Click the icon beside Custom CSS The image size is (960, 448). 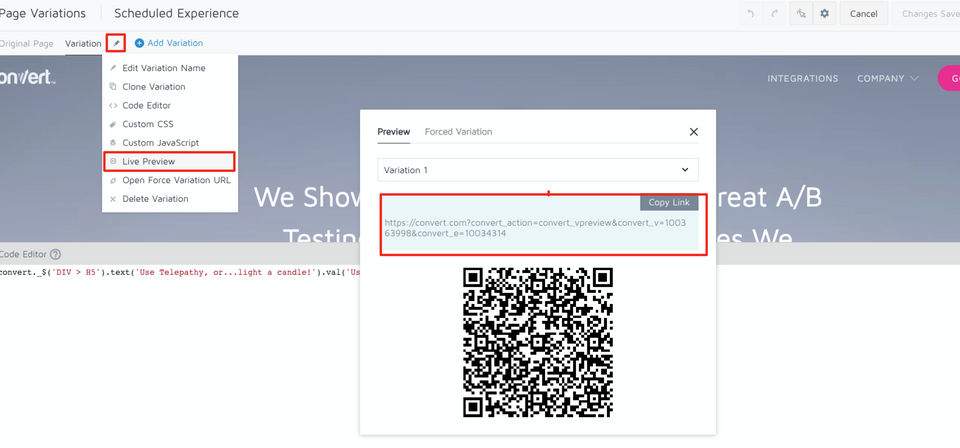[x=113, y=124]
